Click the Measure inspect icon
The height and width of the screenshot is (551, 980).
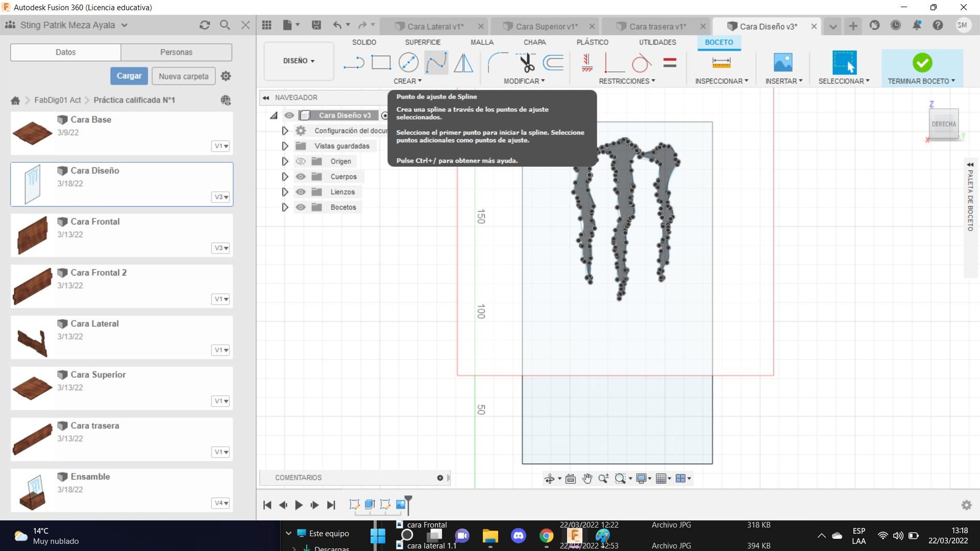721,63
